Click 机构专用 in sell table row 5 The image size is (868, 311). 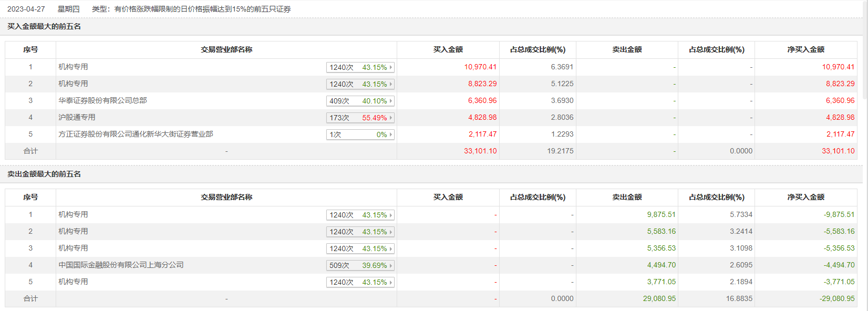tap(73, 282)
